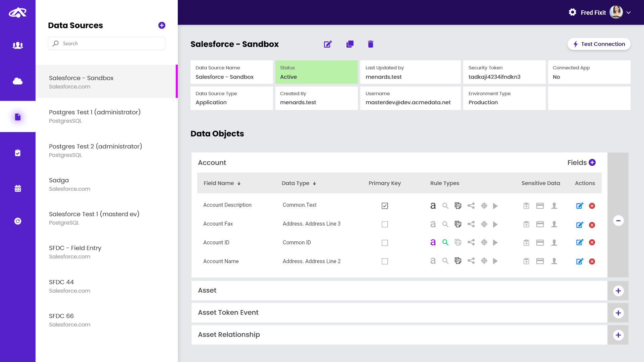The height and width of the screenshot is (362, 644).
Task: Click medical clipboard icon for Account ID
Action: 526,242
